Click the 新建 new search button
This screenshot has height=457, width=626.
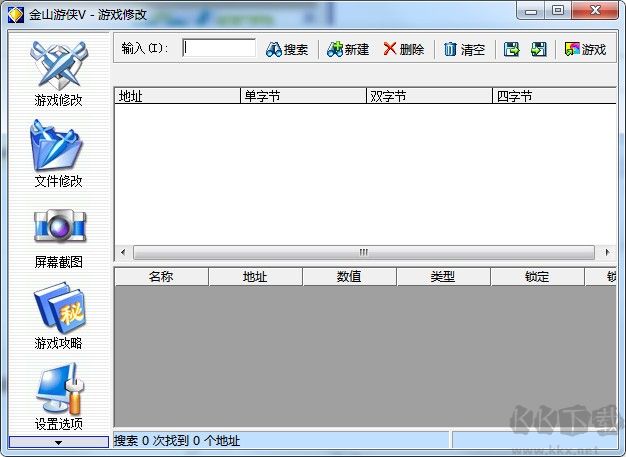348,49
